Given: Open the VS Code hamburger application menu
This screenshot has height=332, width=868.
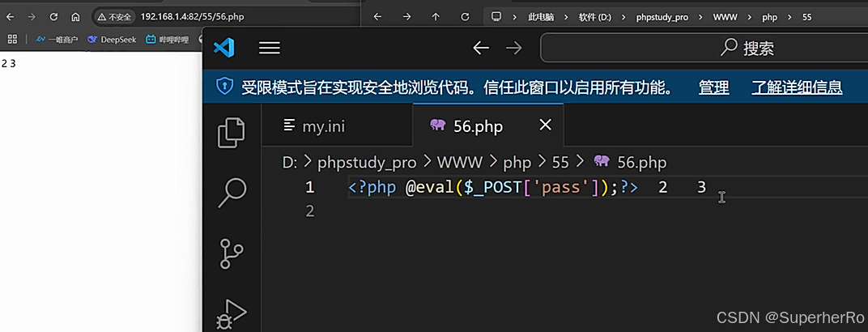Looking at the screenshot, I should tap(270, 49).
